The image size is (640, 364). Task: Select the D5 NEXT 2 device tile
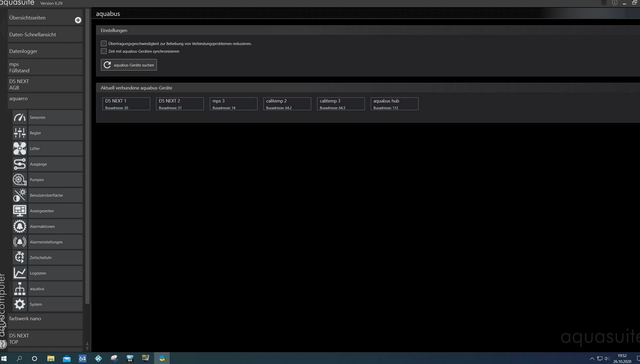180,104
